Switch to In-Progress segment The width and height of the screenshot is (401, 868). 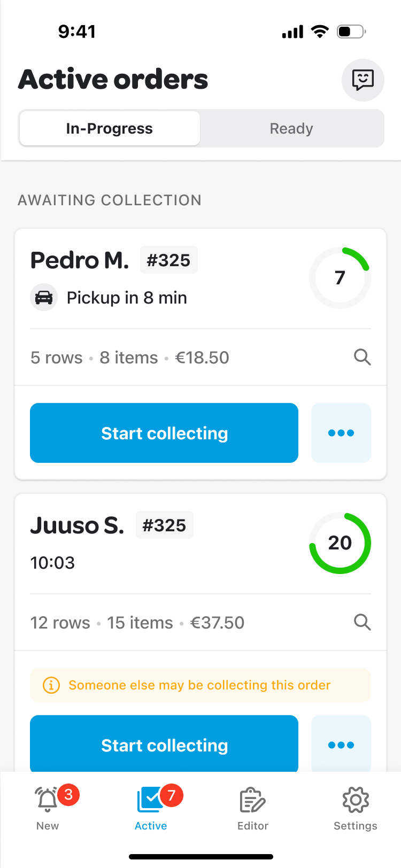click(x=110, y=129)
